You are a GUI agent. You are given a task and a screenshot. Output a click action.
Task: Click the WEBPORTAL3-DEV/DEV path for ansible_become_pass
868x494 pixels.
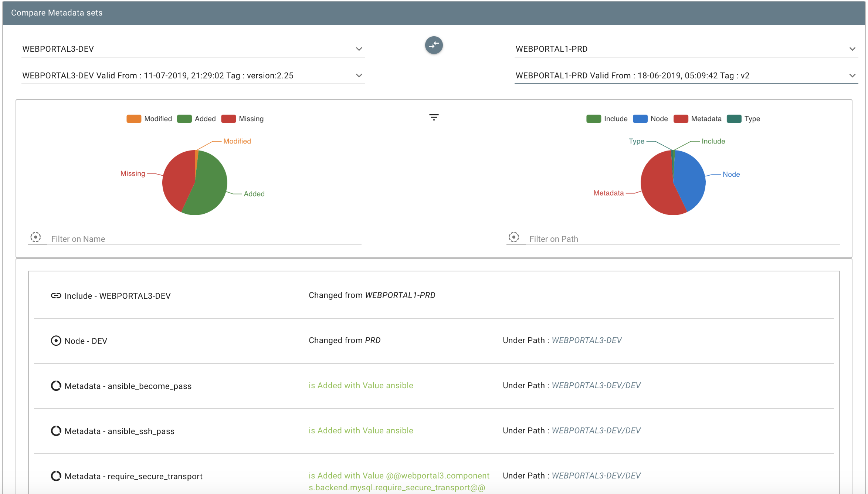coord(596,385)
